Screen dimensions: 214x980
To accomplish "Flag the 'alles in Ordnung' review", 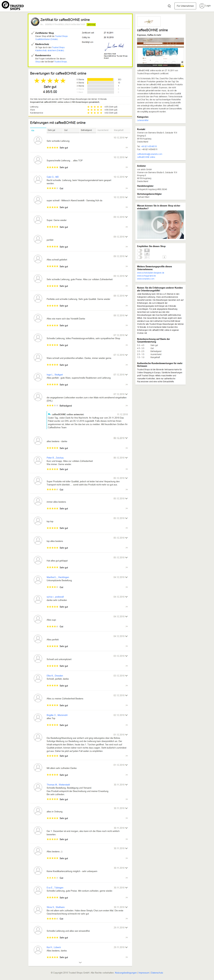I will click(x=127, y=818).
